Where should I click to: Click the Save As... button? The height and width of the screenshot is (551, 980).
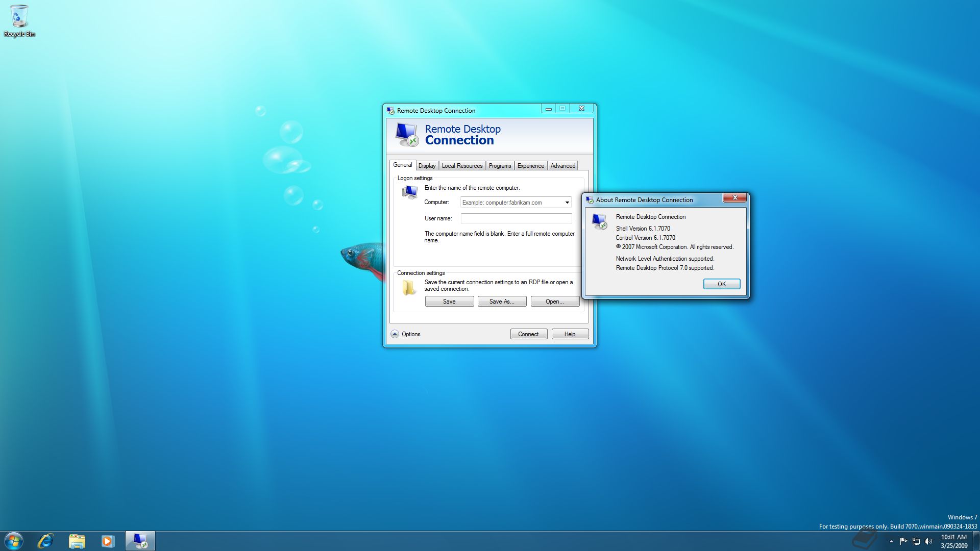tap(501, 302)
